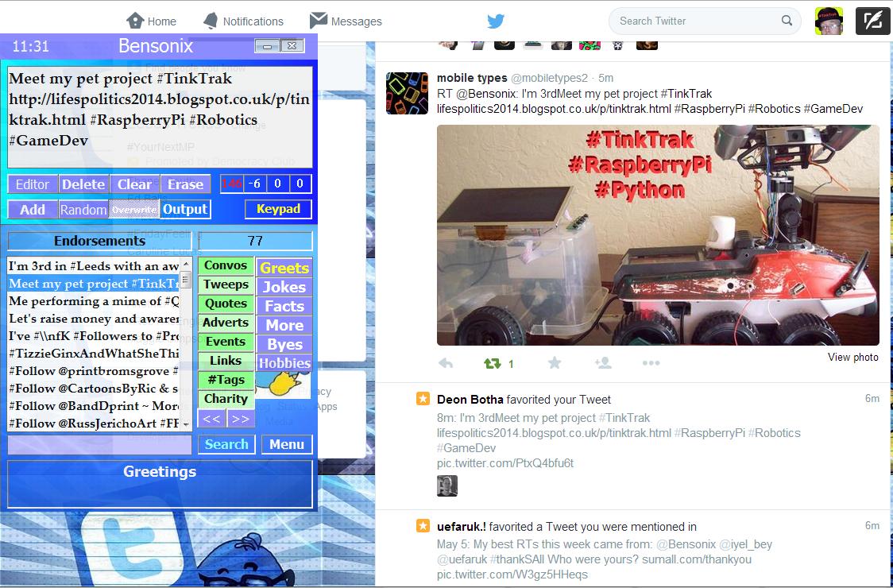Open uefaruk.! profile link
This screenshot has width=893, height=588.
click(462, 527)
